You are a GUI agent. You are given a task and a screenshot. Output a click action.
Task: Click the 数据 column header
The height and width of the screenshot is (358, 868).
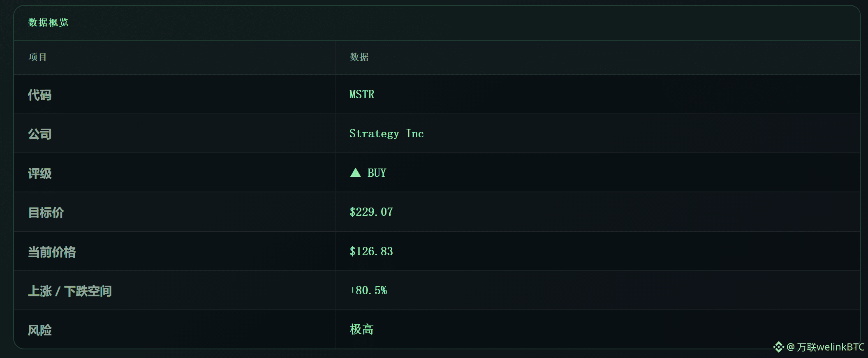pyautogui.click(x=359, y=57)
